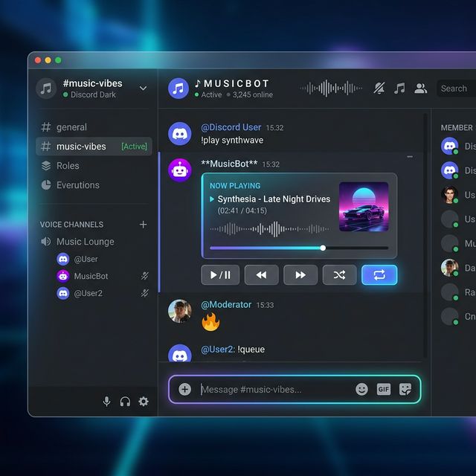Add a new voice channel with plus
476x476 pixels.
[x=143, y=225]
